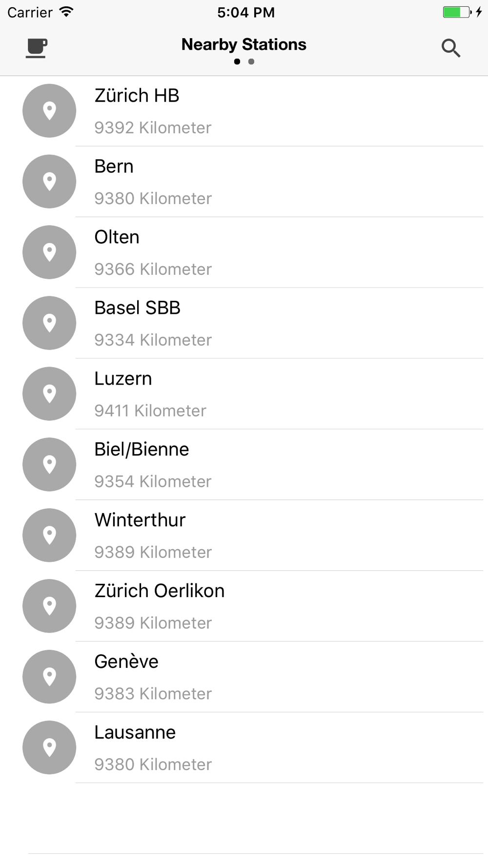Select the Luzern 9411 Kilometer label
The height and width of the screenshot is (868, 488).
point(150,411)
